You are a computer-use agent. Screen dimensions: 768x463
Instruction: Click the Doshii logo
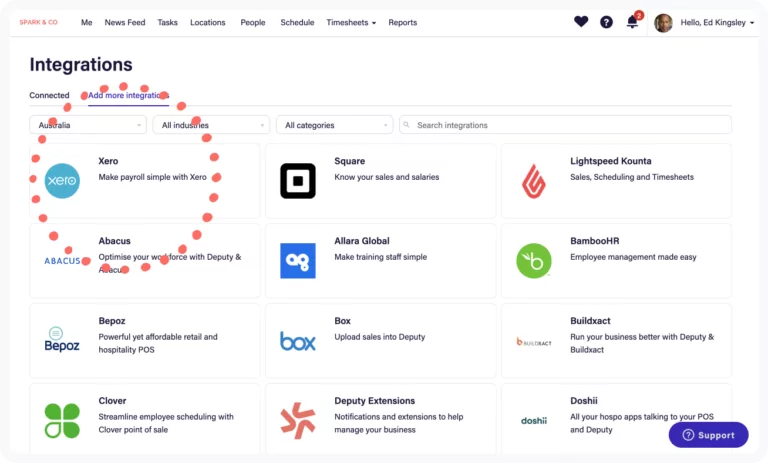(534, 420)
